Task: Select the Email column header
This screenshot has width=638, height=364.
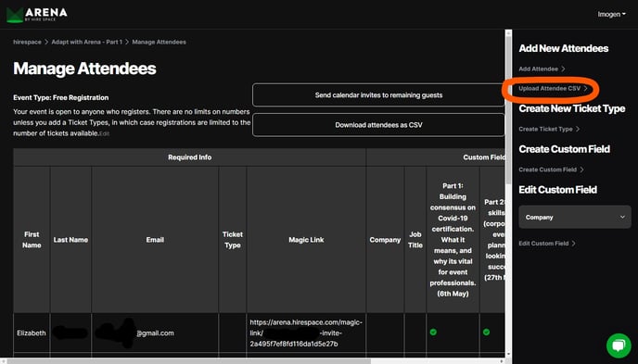Action: click(155, 240)
